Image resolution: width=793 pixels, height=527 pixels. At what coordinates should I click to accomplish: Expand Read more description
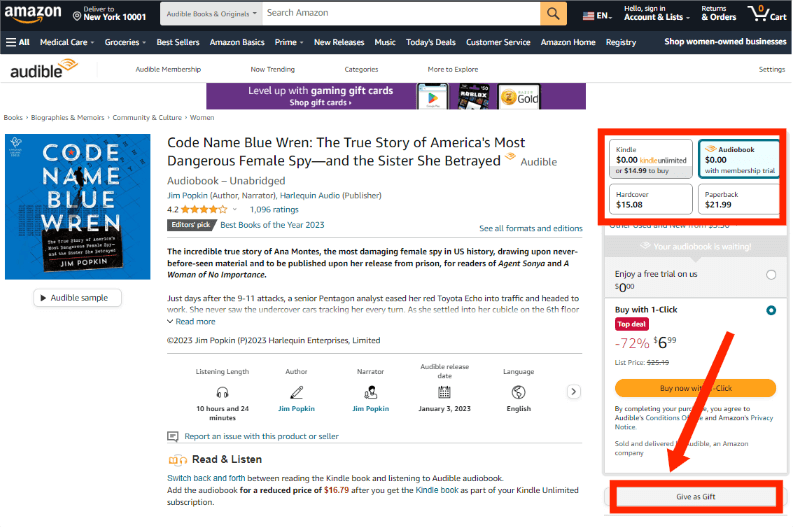pyautogui.click(x=191, y=322)
